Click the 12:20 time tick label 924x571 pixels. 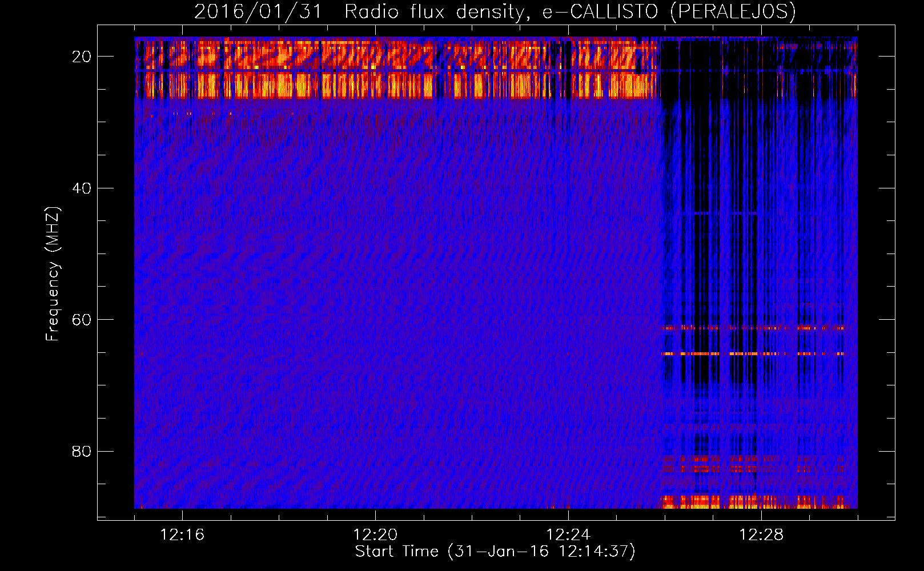(375, 535)
